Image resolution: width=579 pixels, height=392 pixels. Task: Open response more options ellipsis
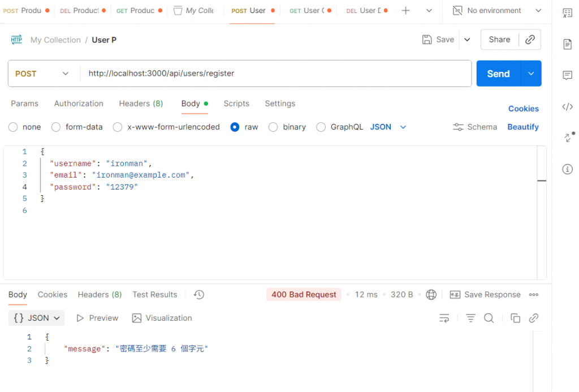click(x=534, y=295)
